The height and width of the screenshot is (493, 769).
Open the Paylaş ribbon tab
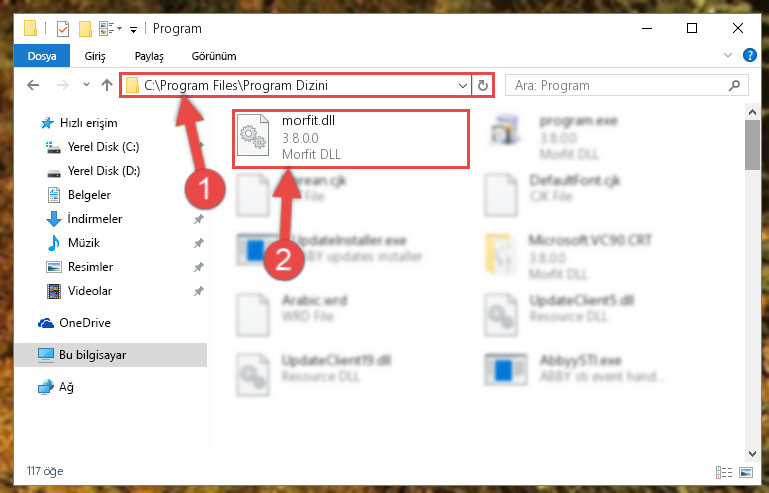[x=149, y=56]
